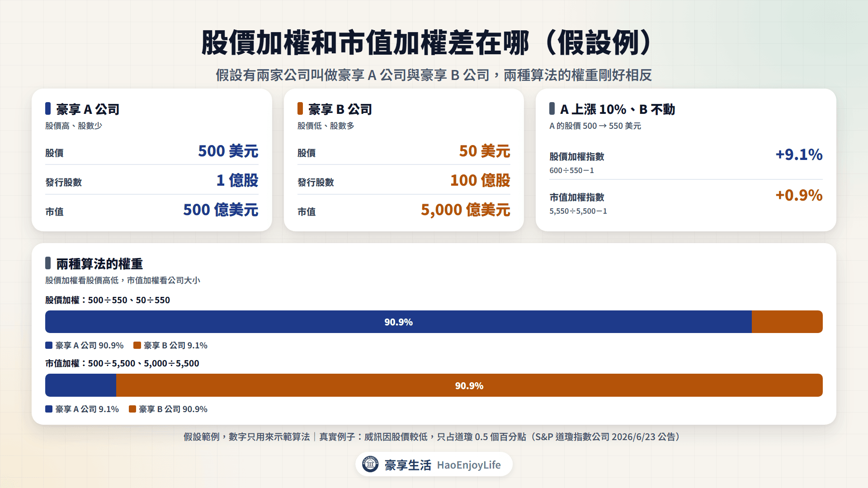Click the 豪享生活 HaoEnjoyLife brand badge
Viewport: 868px width, 488px height.
(x=434, y=464)
